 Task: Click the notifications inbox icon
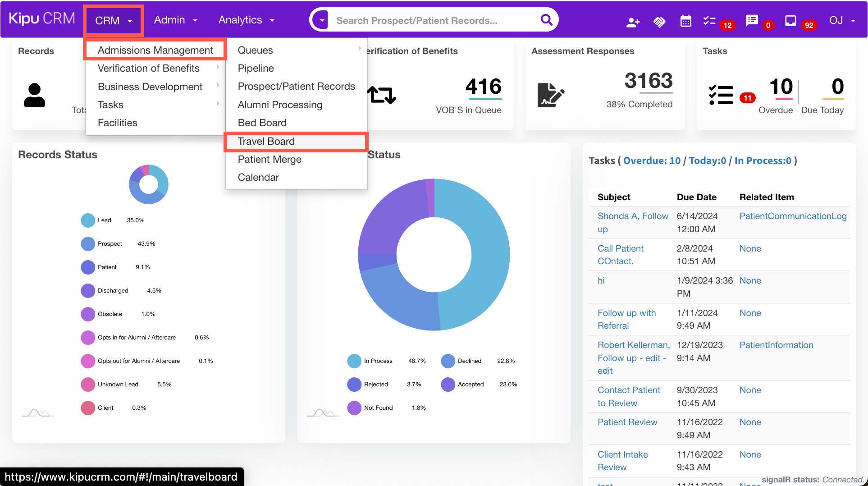(790, 21)
